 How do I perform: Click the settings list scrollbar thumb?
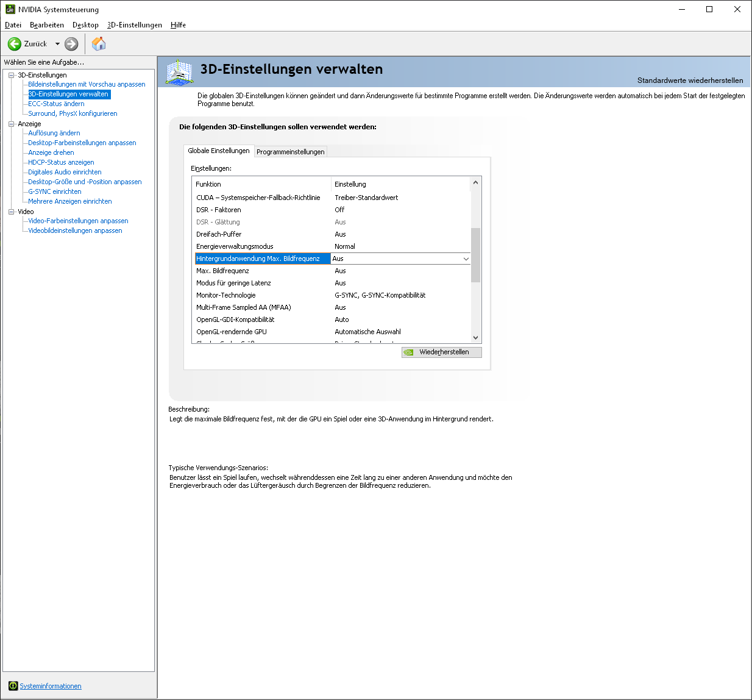pos(476,255)
